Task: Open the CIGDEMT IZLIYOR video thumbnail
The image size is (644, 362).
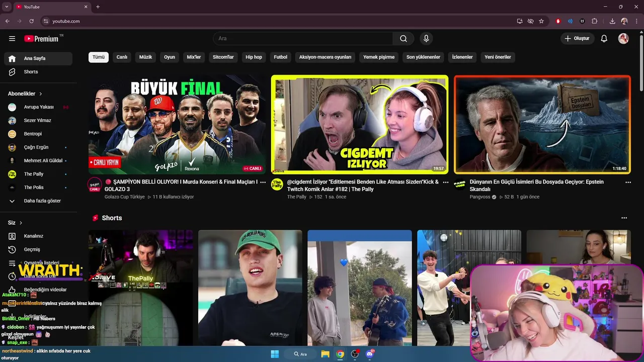Action: pos(359,125)
